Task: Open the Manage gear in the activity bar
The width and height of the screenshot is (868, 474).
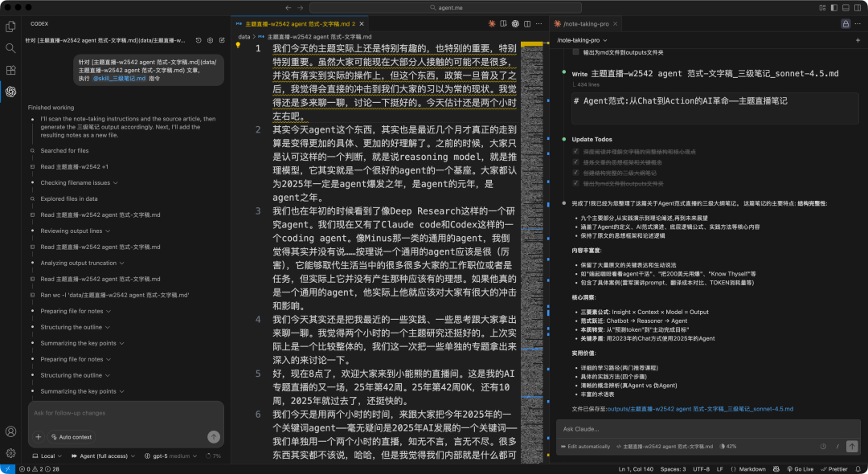Action: click(10, 453)
